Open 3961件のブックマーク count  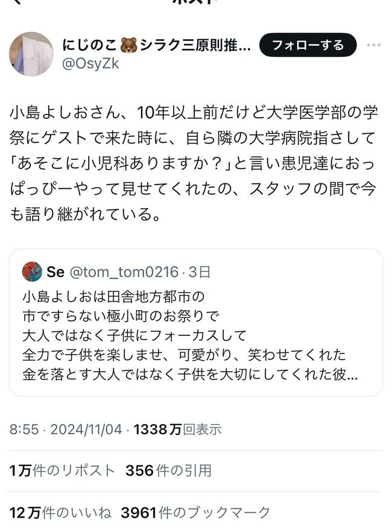coord(195,512)
